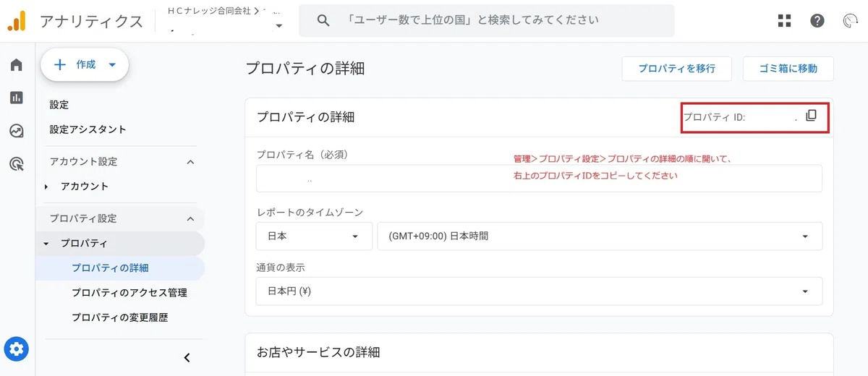Open the 日本 country dropdown
868x376 pixels.
[314, 236]
